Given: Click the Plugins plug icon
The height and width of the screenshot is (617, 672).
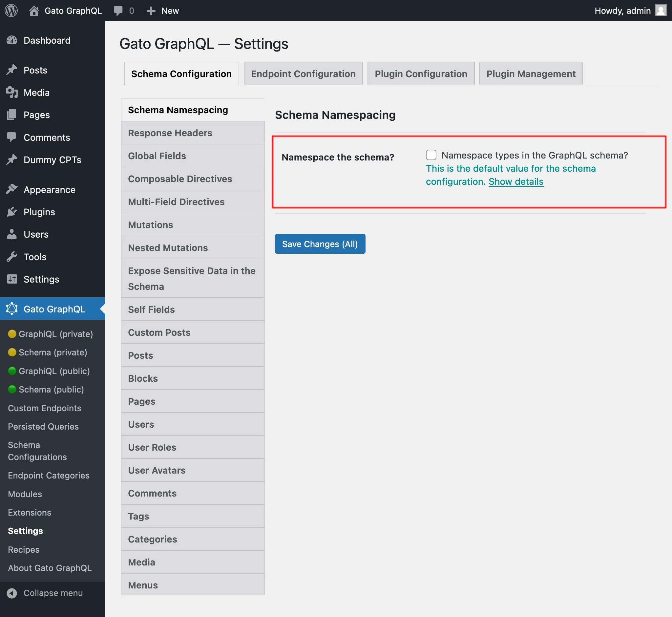Looking at the screenshot, I should tap(12, 212).
